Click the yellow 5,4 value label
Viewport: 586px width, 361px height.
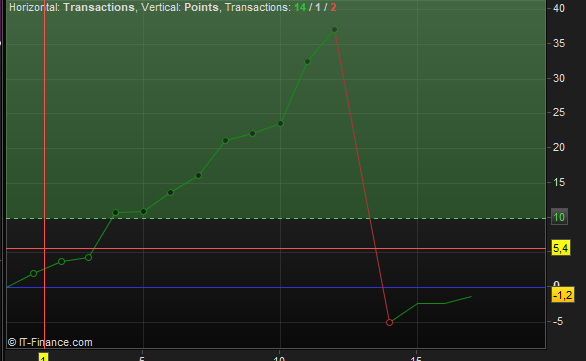click(561, 248)
